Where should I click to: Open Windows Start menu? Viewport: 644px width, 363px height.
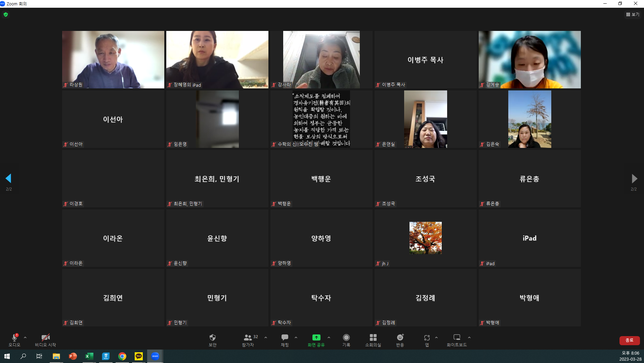coord(7,356)
